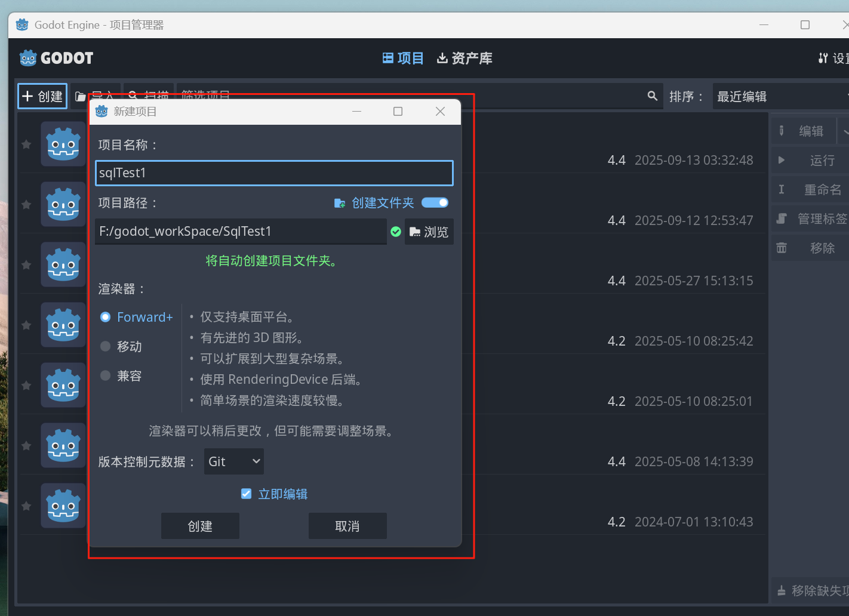Maximize the Godot Engine main window
Screen dimensions: 849x616
coord(805,24)
